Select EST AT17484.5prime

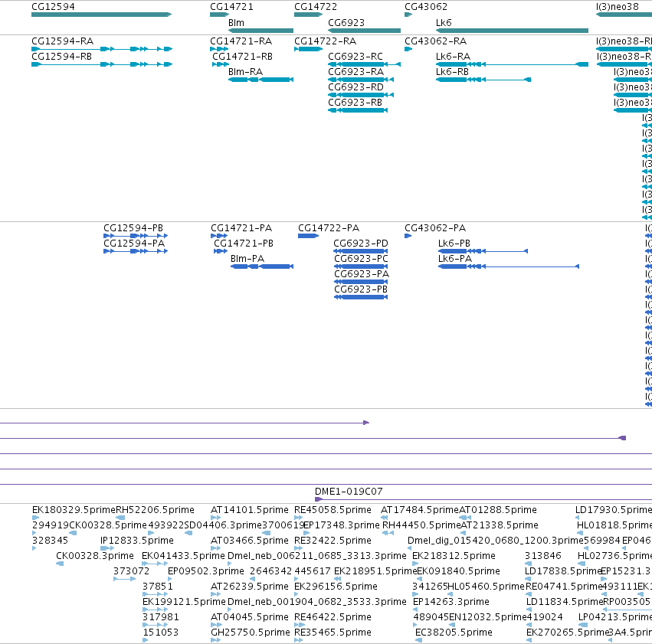(x=420, y=510)
